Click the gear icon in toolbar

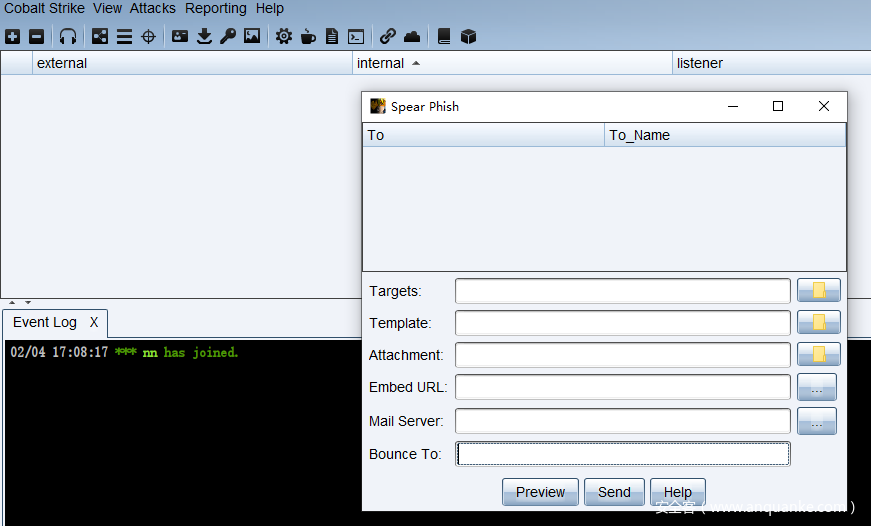point(284,37)
